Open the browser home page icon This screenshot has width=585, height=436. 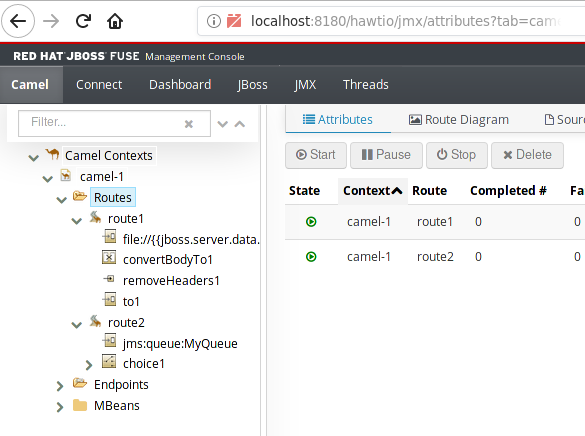pyautogui.click(x=115, y=21)
